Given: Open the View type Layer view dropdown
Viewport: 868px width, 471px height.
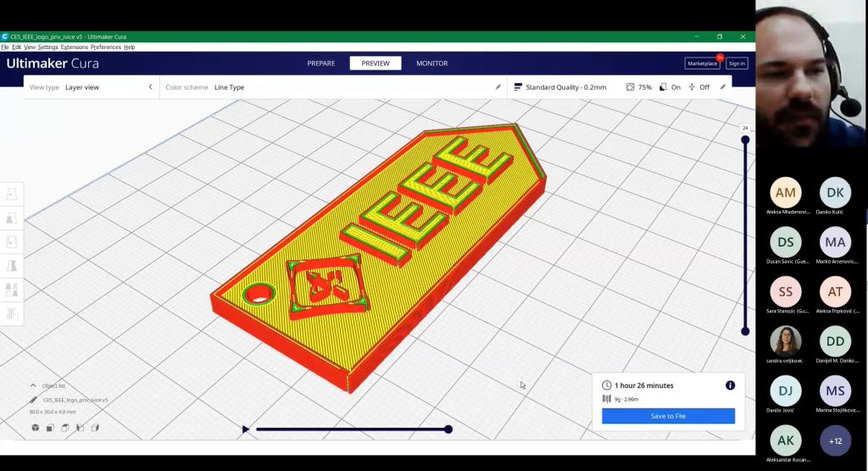Looking at the screenshot, I should 92,87.
